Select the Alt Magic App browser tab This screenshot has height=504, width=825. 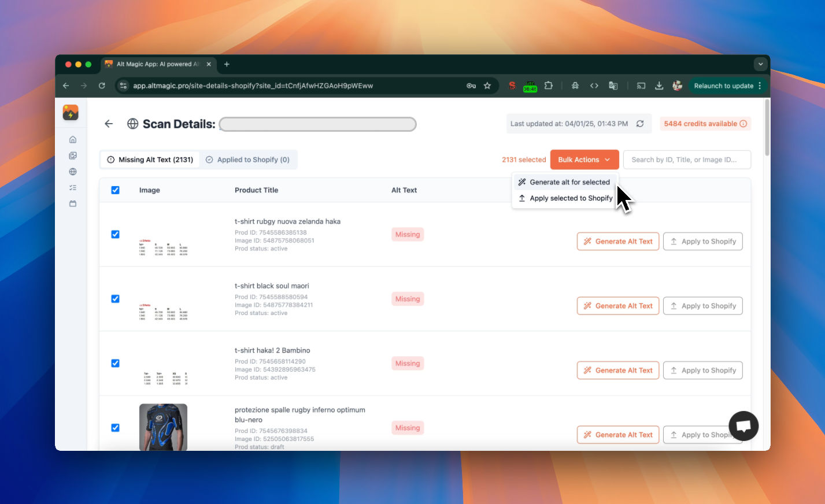[157, 64]
